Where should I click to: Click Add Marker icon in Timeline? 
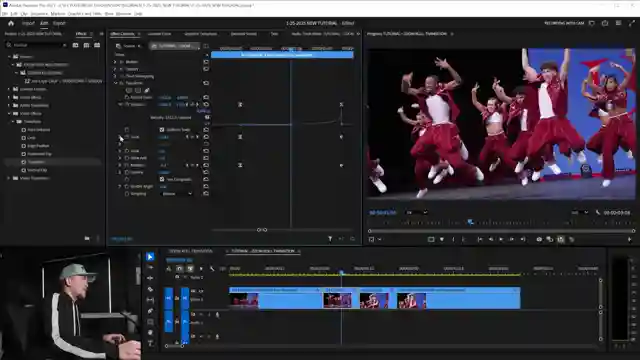[x=201, y=269]
